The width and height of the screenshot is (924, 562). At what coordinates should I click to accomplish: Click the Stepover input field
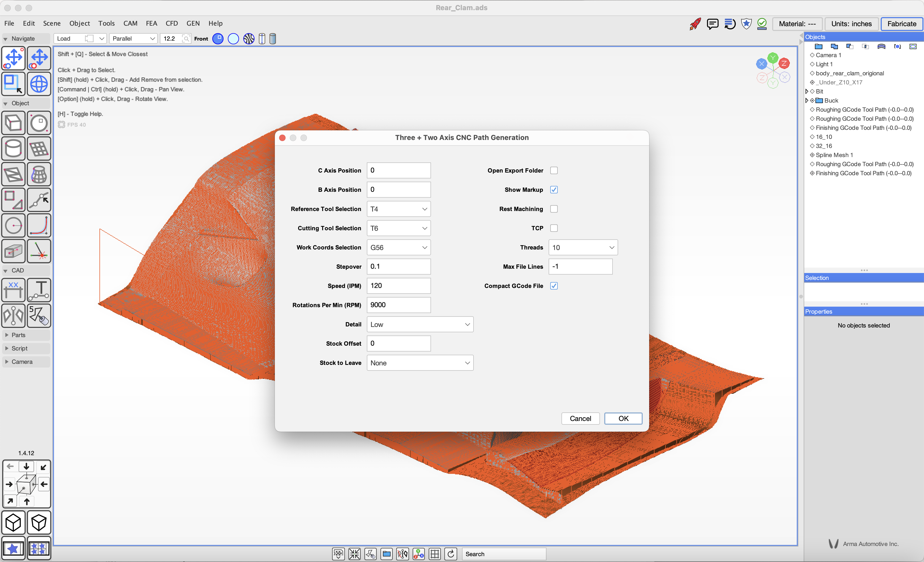[x=398, y=266]
